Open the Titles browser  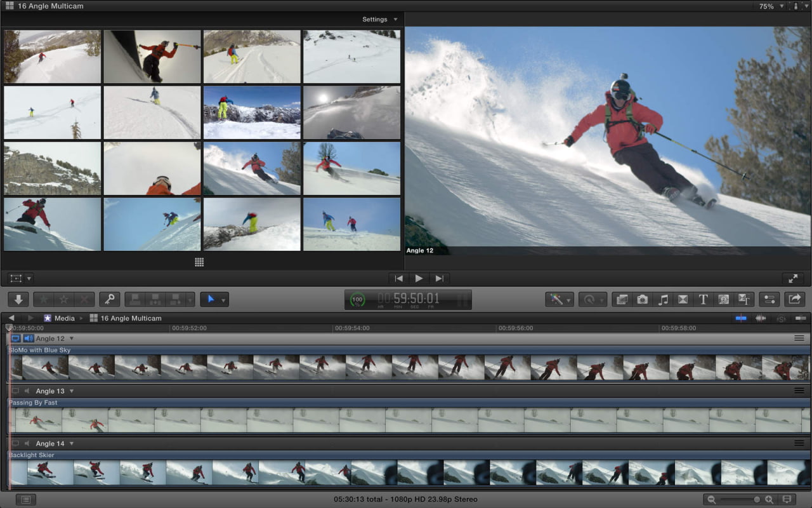point(704,299)
